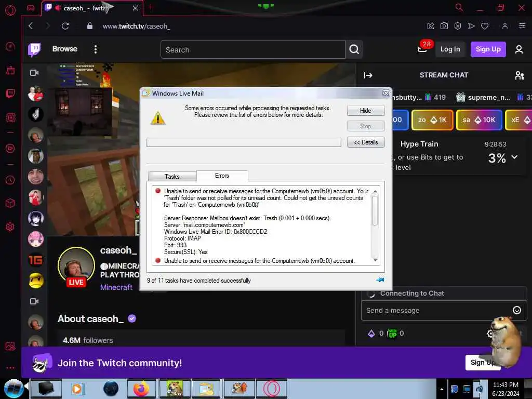Click the caseoh_ channel name

(118, 250)
